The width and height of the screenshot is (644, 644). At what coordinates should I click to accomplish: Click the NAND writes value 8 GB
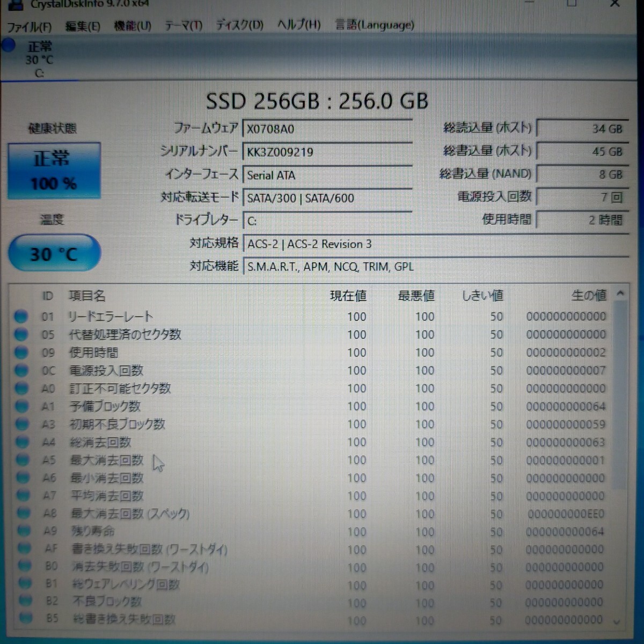click(583, 175)
